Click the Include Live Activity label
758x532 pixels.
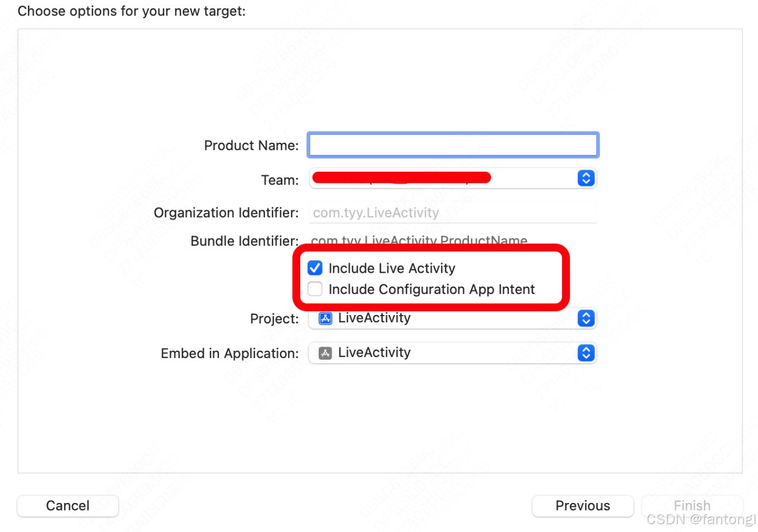click(392, 268)
